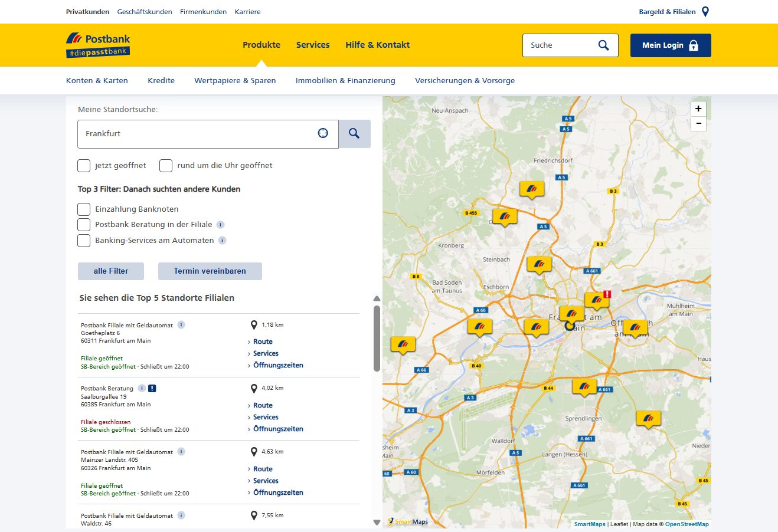The width and height of the screenshot is (778, 532).
Task: Enable 'rund um die Uhr geöffnet' checkbox
Action: tap(166, 166)
